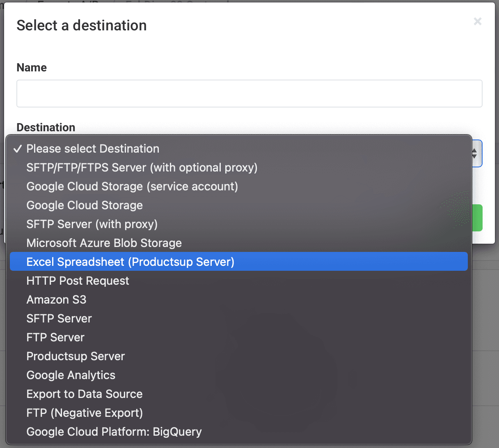Screen dimensions: 499x448
Task: Pick the plain Google Cloud Storage option
Action: point(85,205)
